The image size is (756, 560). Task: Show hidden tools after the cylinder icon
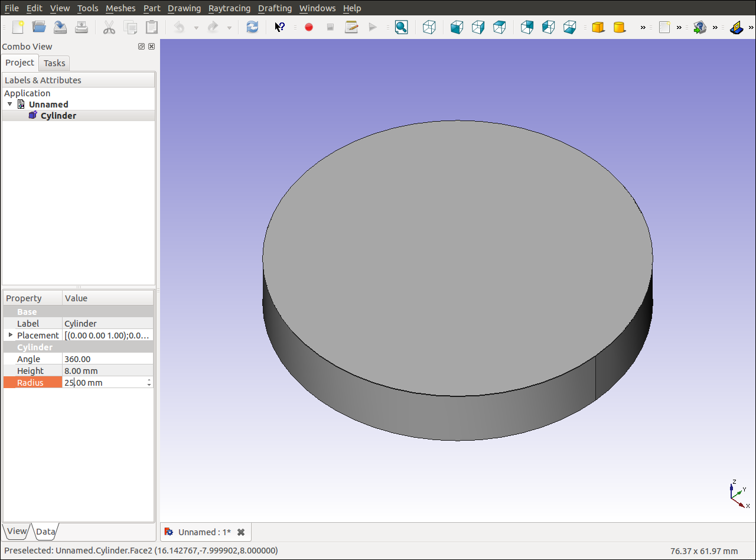coord(643,27)
